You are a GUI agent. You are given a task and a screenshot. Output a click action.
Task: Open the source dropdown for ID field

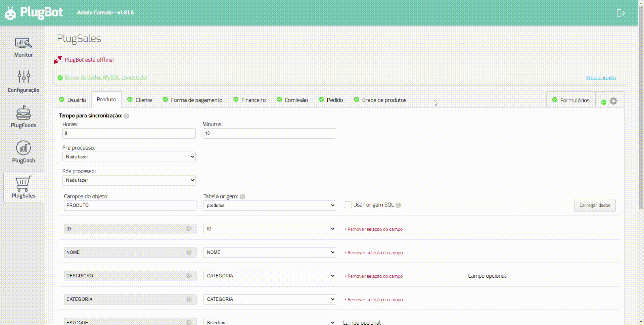[270, 229]
